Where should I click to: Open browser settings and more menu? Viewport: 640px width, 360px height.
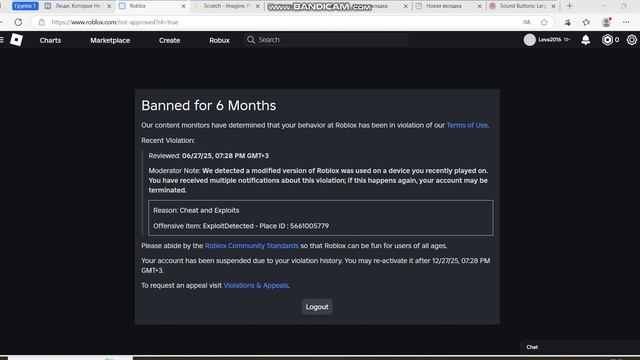click(626, 22)
